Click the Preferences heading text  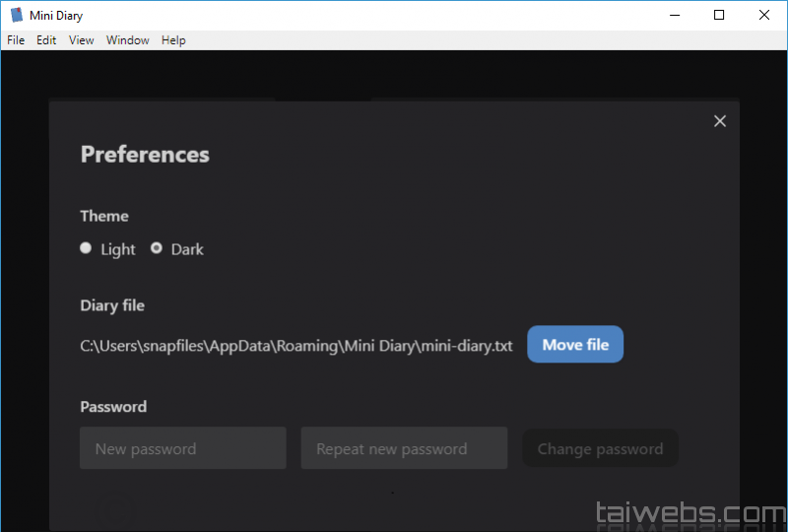145,155
